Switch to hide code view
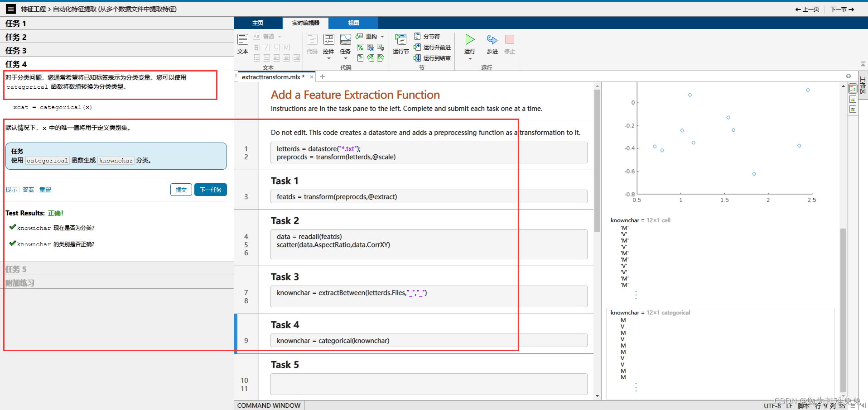 [853, 109]
